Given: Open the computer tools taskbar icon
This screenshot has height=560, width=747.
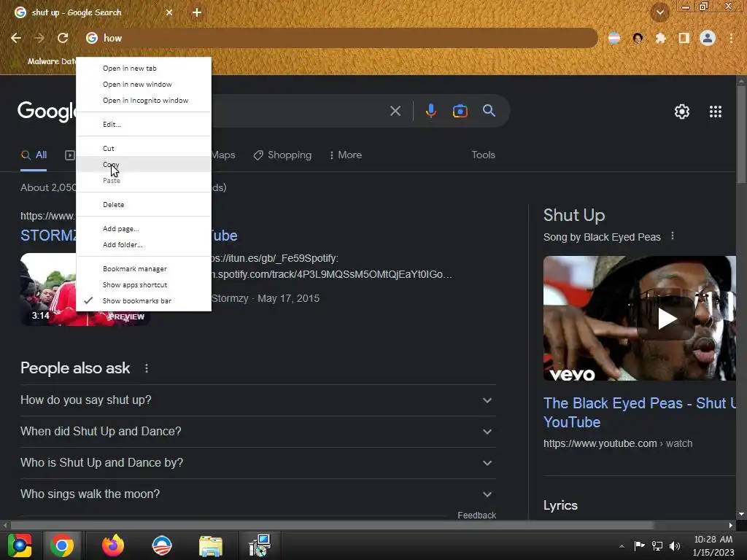Looking at the screenshot, I should point(260,545).
